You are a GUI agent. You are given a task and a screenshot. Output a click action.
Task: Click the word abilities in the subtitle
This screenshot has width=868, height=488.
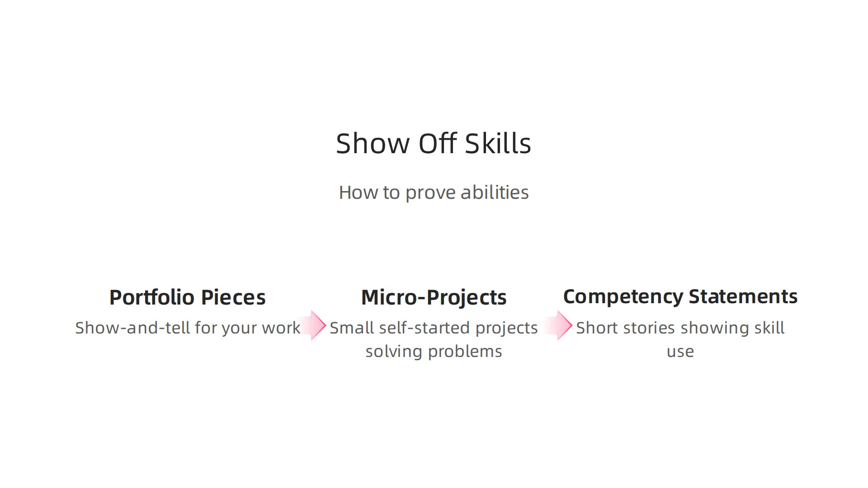point(495,192)
